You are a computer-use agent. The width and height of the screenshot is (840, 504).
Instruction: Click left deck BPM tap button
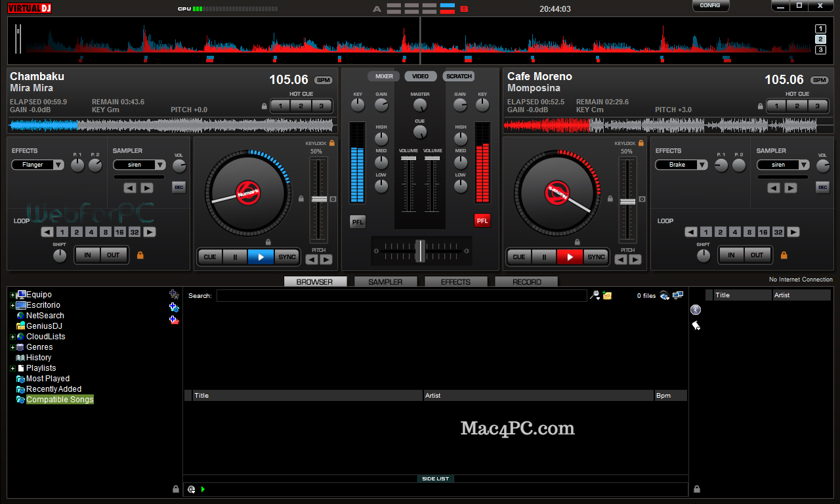(x=323, y=80)
